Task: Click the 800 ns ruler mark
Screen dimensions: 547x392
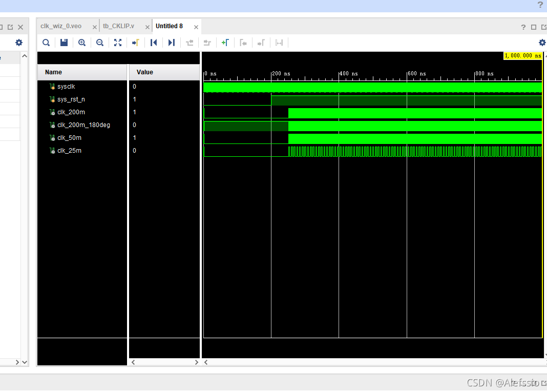Action: point(484,74)
